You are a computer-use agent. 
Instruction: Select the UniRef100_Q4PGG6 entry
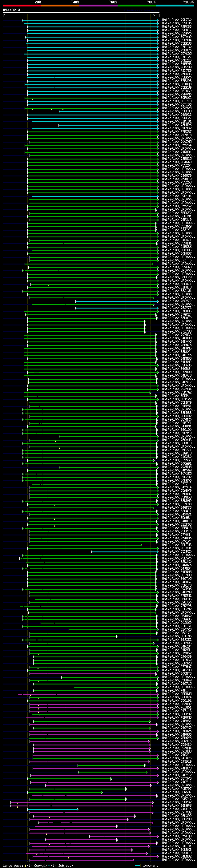[177, 734]
